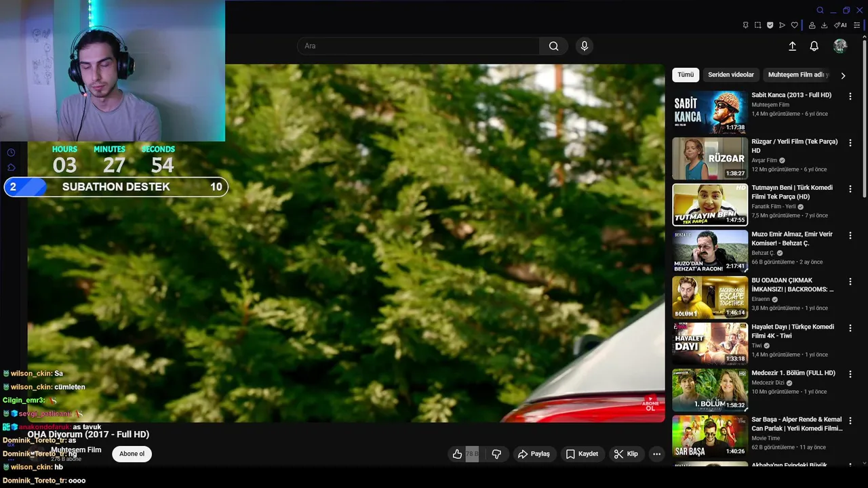Open options menu for BU ODADAN ÇIKMAK video
The width and height of the screenshot is (868, 488).
[850, 281]
